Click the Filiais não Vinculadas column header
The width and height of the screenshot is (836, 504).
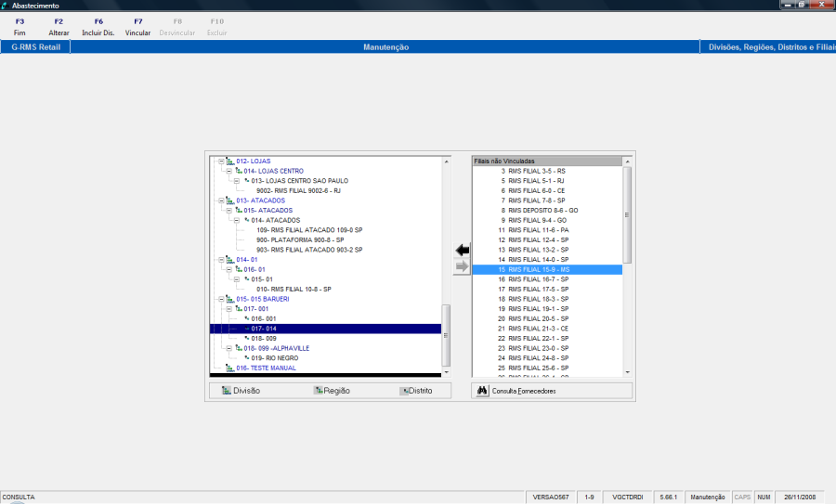[547, 161]
